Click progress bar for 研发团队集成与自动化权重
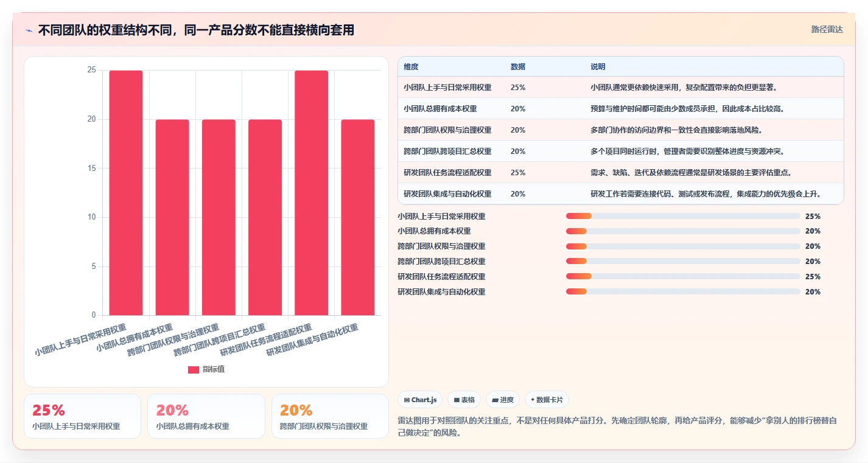868x463 pixels. [x=683, y=292]
